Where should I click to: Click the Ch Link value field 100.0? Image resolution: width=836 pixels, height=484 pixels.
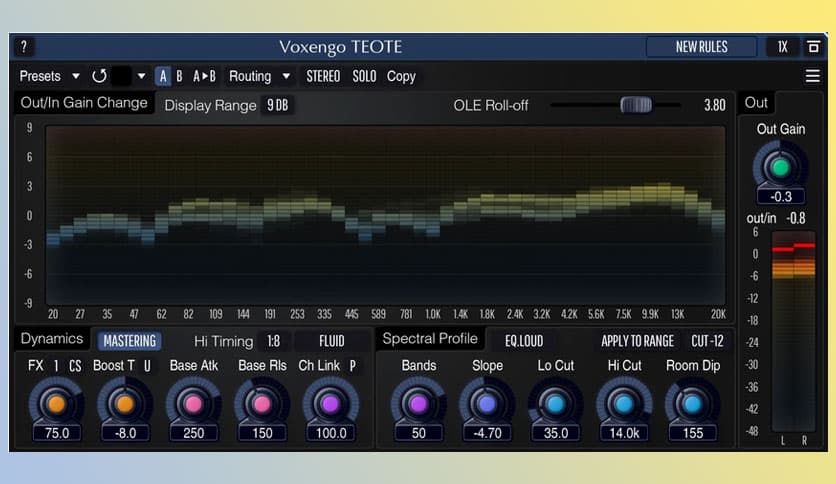coord(331,433)
